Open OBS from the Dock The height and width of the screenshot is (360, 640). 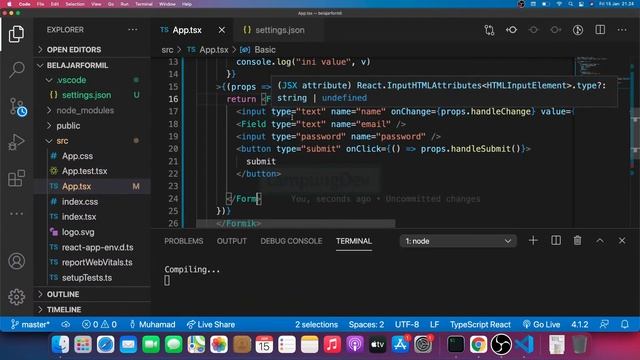pos(501,344)
